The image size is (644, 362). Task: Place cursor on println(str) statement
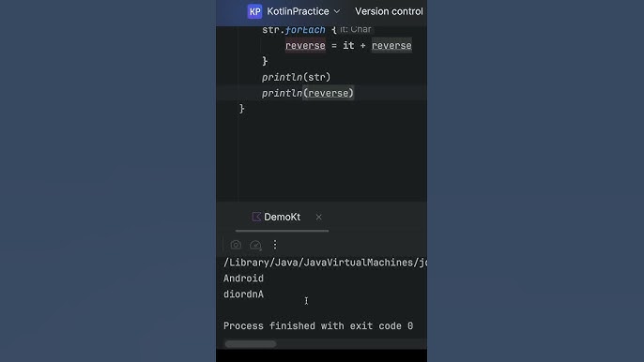[296, 77]
